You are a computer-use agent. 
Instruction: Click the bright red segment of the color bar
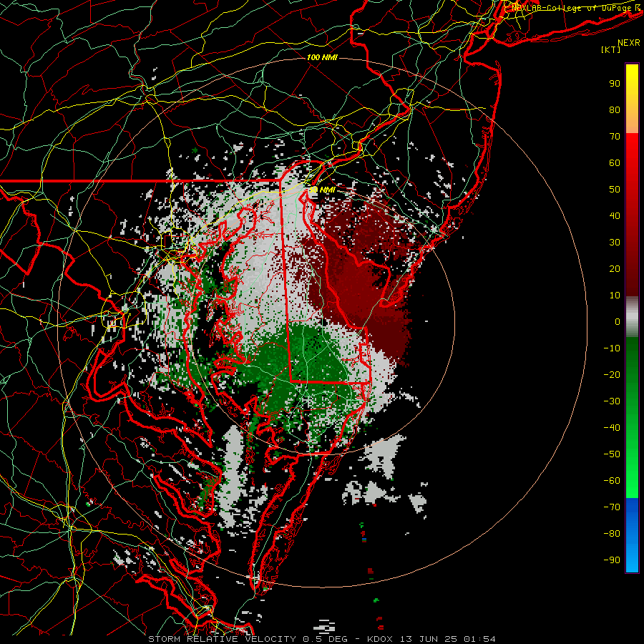tap(632, 215)
